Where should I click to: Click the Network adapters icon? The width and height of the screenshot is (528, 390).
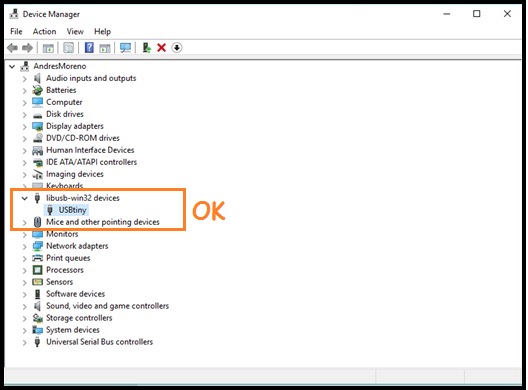[x=37, y=246]
